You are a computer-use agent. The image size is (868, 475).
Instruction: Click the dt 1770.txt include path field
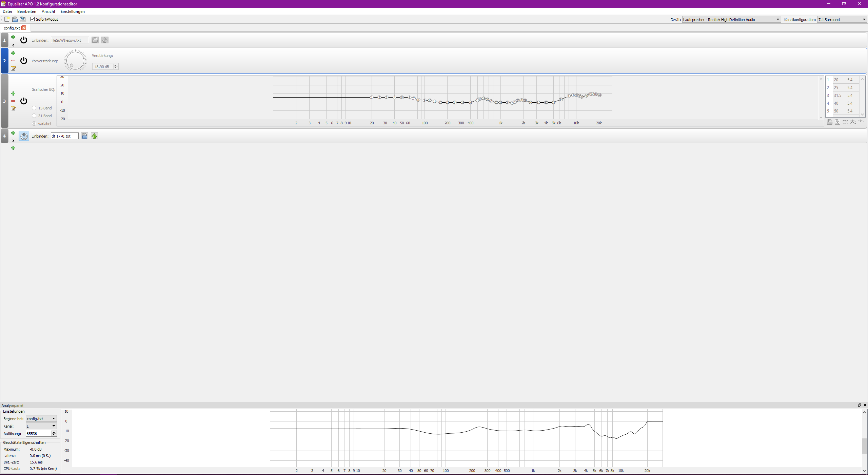tap(64, 136)
